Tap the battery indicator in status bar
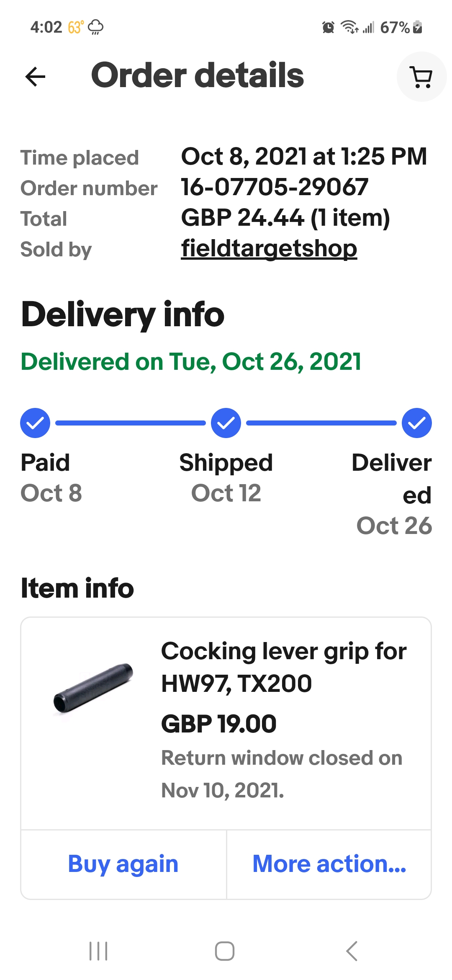This screenshot has width=452, height=980. point(417,27)
